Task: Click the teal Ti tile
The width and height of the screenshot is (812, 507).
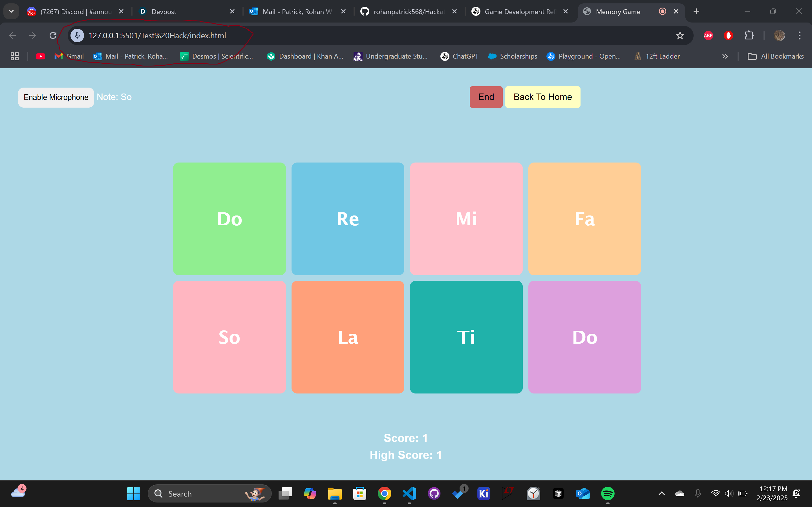Action: click(466, 337)
